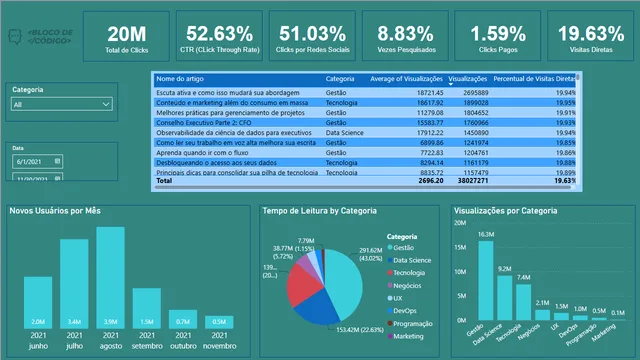This screenshot has width=640, height=360.
Task: Click the Bloco de Código logo
Action: click(41, 37)
